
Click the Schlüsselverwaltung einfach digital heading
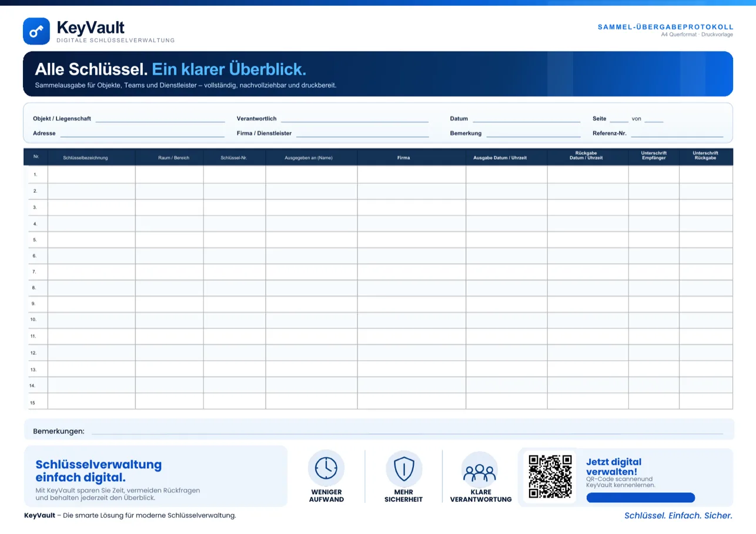99,471
